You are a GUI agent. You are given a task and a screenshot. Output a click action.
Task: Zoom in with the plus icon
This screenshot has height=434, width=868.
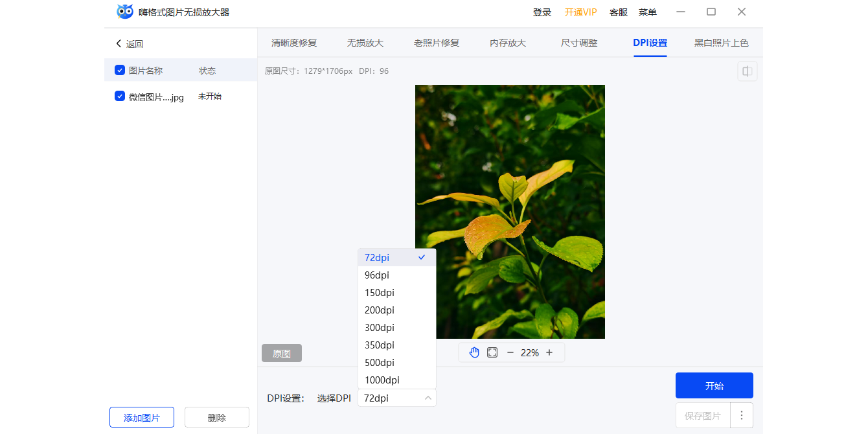tap(549, 352)
